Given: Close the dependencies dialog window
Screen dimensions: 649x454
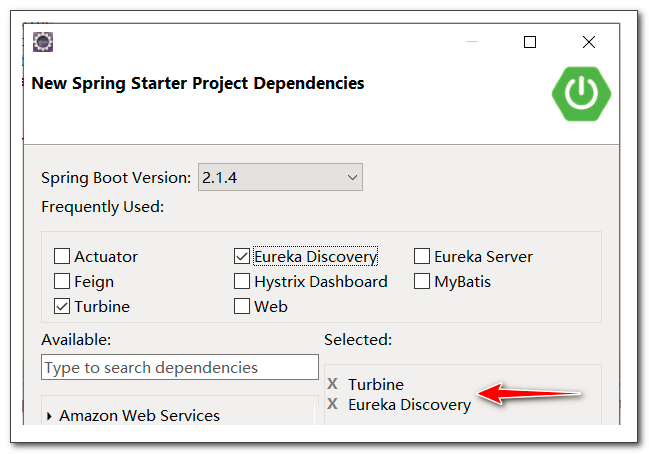Looking at the screenshot, I should point(589,42).
